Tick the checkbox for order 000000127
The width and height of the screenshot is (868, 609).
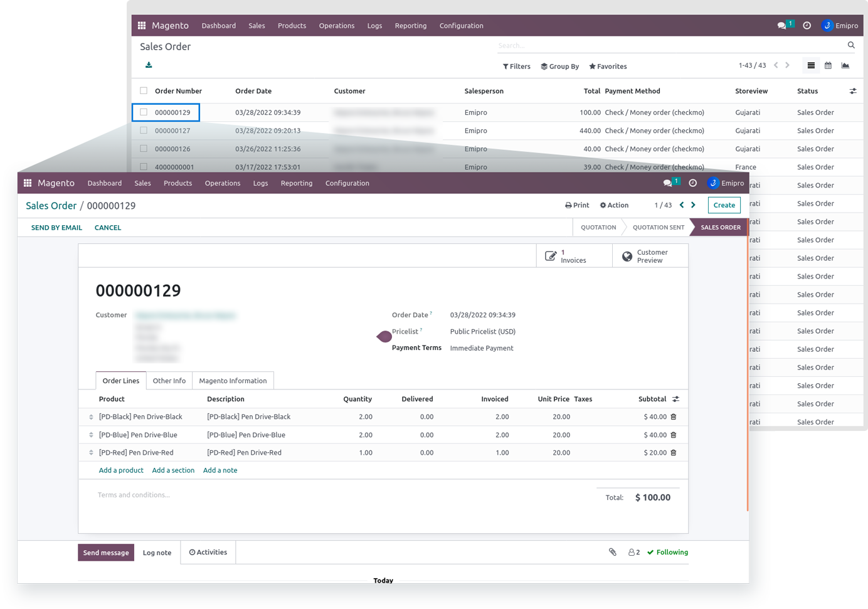[x=144, y=130]
